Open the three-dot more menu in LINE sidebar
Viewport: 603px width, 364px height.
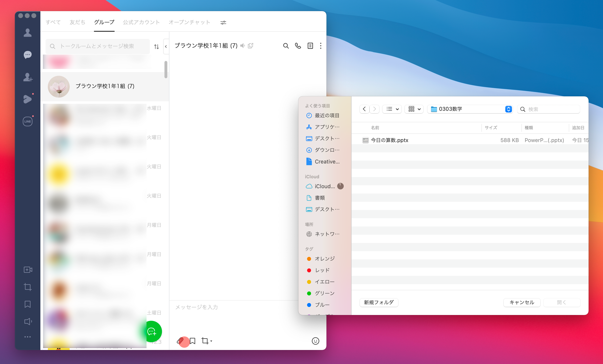click(28, 337)
